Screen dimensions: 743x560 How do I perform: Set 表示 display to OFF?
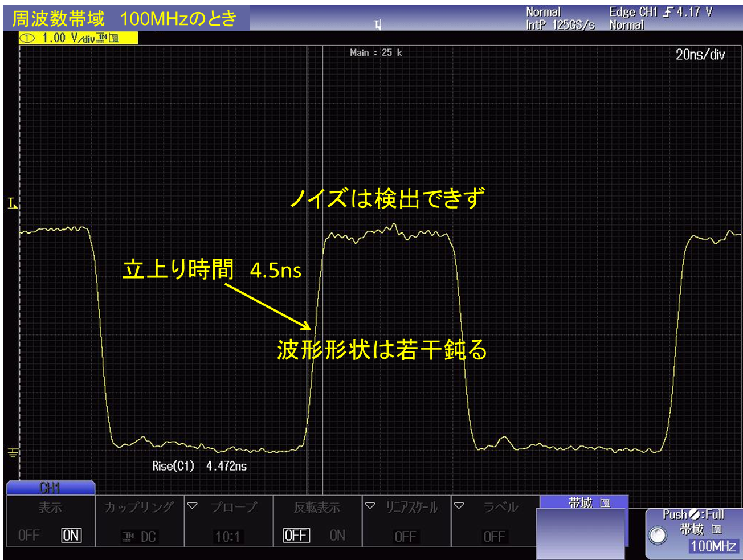coord(28,536)
